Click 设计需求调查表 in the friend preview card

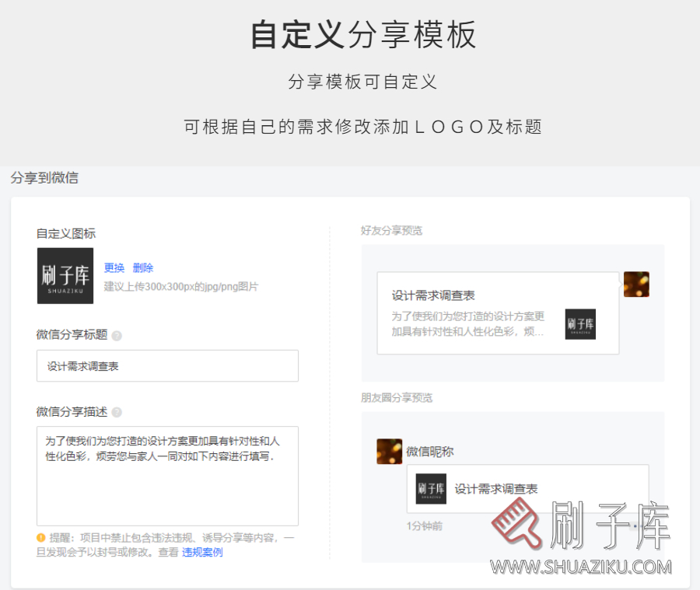[x=434, y=294]
